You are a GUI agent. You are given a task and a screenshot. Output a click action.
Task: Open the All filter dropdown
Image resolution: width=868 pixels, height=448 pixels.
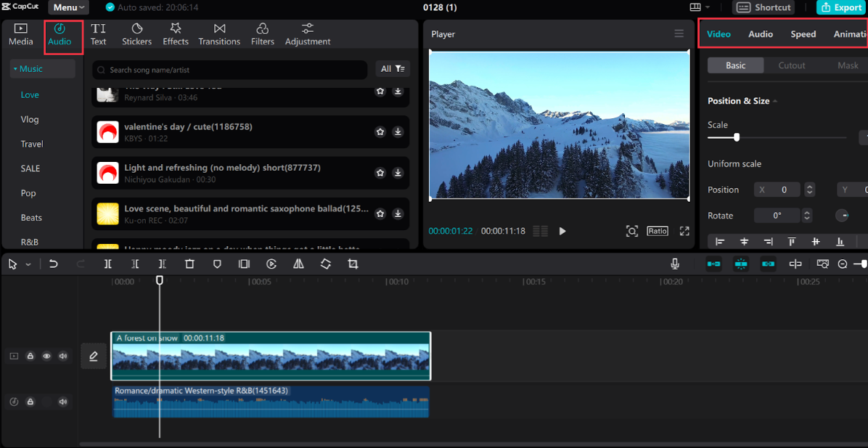tap(393, 69)
